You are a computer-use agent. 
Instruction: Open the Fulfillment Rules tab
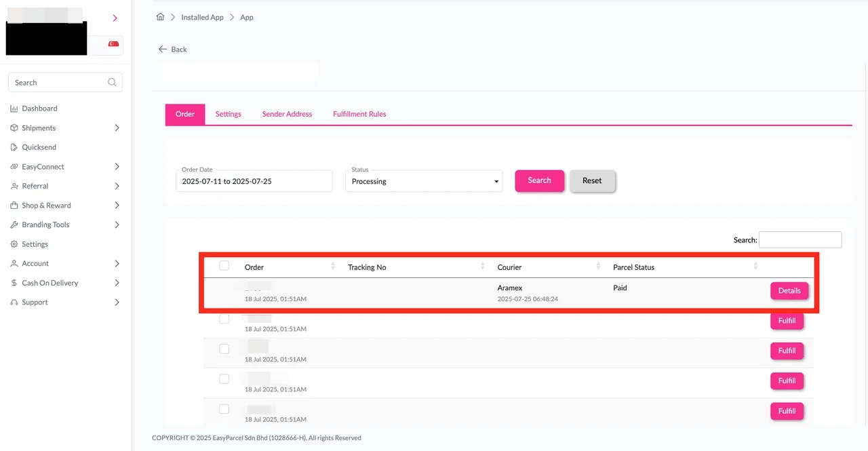click(359, 114)
